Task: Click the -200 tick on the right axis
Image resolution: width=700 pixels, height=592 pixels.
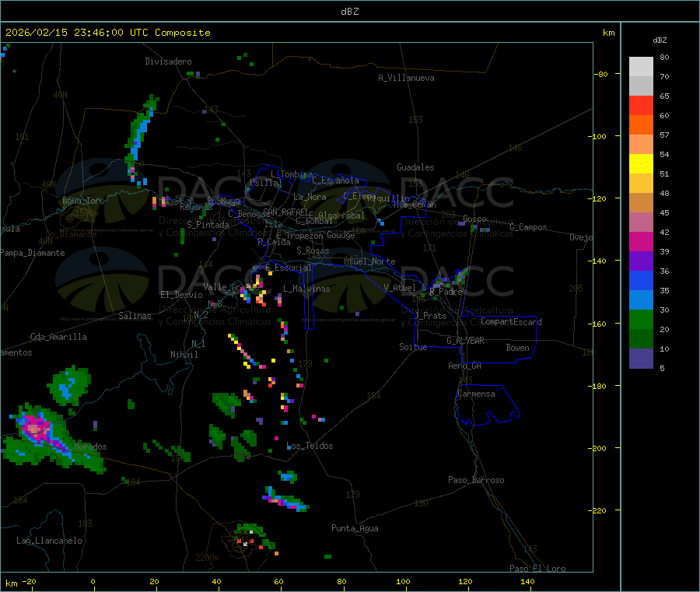Action: (597, 448)
